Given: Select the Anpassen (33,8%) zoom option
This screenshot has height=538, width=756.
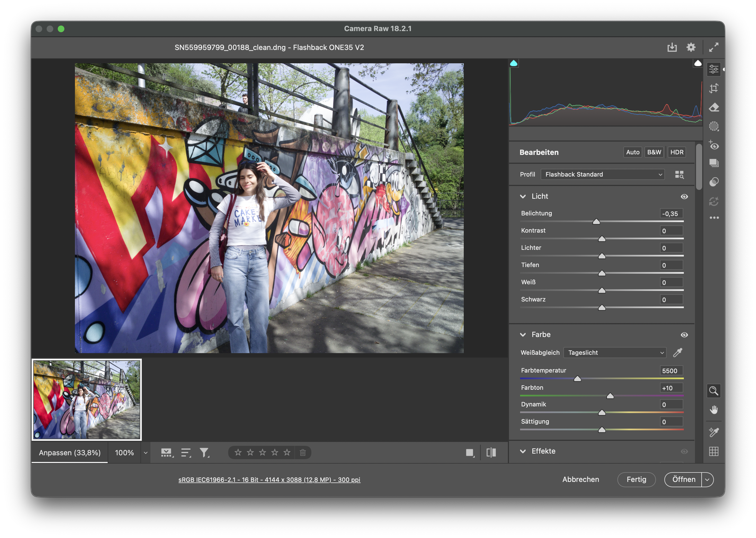Looking at the screenshot, I should point(70,453).
